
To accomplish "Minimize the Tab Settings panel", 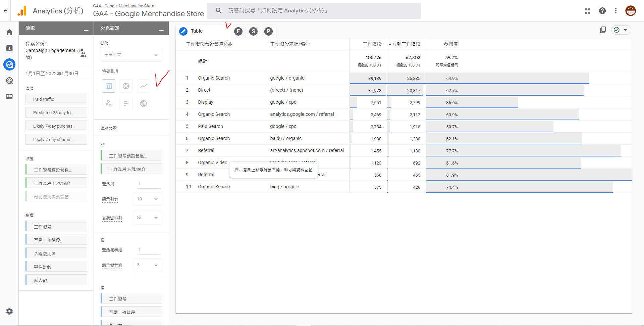I will coord(161,30).
